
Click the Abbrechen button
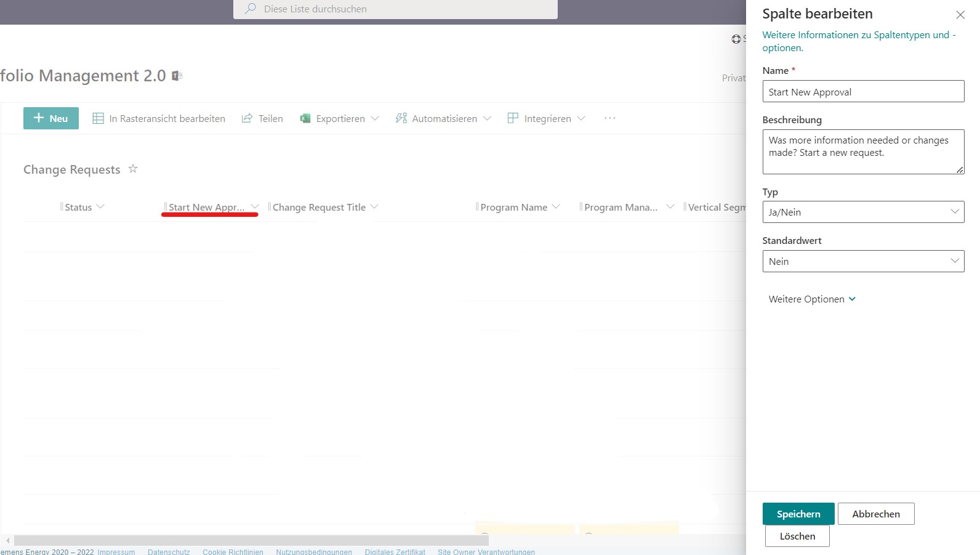(876, 514)
